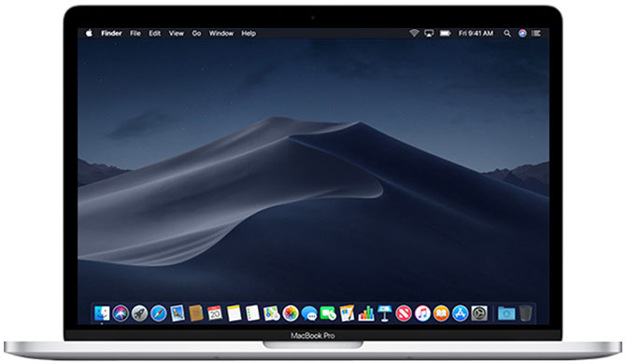Screen dimensions: 626x364
Task: Open Calendar icon showing 20
Action: click(x=215, y=314)
